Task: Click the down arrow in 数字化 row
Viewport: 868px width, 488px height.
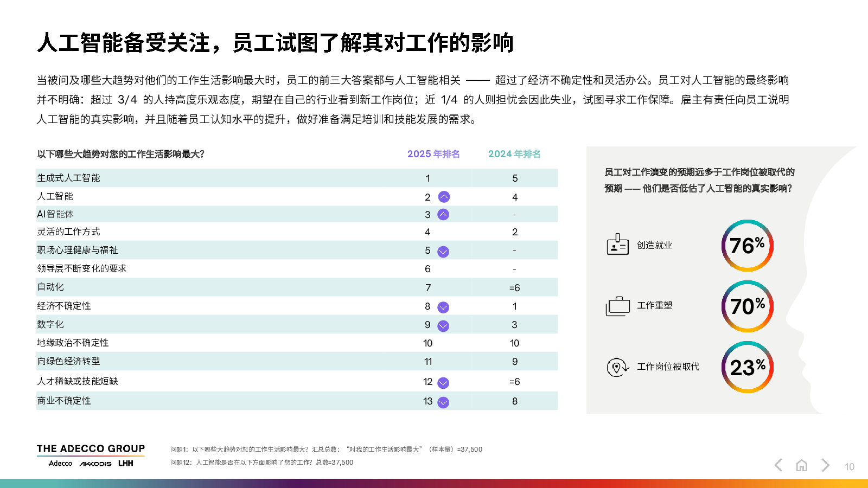Action: click(443, 326)
